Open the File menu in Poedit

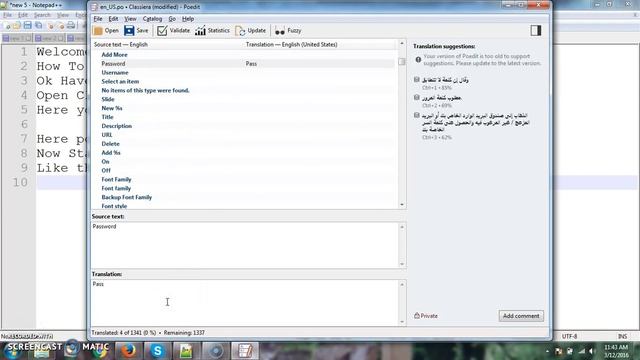coord(98,19)
